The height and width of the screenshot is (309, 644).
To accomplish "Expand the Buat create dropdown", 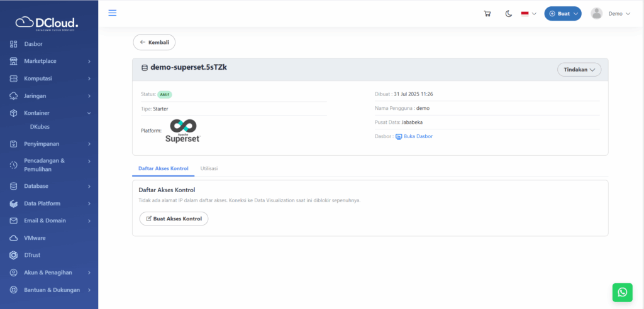I will (x=563, y=14).
